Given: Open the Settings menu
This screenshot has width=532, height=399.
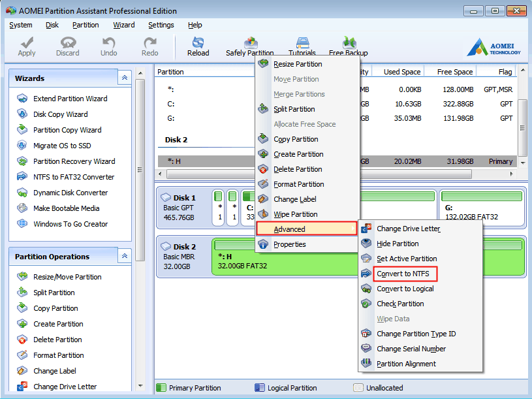Looking at the screenshot, I should [161, 25].
